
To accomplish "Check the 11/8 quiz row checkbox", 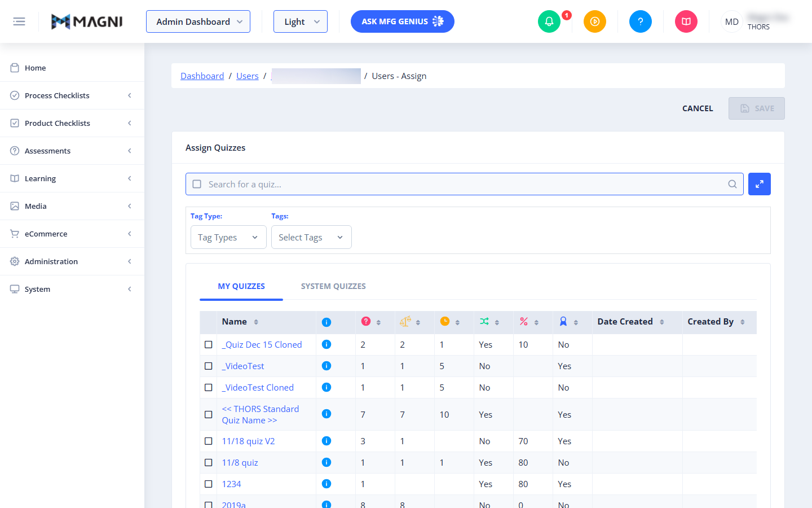I will point(209,462).
